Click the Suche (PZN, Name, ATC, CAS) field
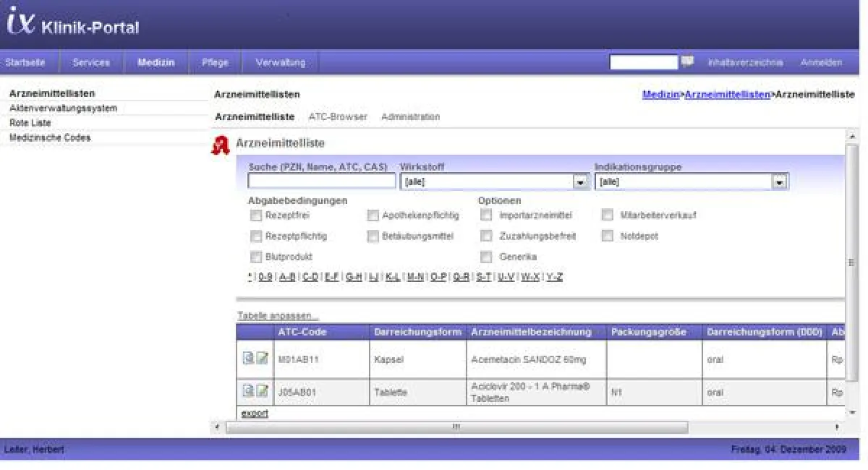Viewport: 868px width, 470px height. pyautogui.click(x=321, y=181)
